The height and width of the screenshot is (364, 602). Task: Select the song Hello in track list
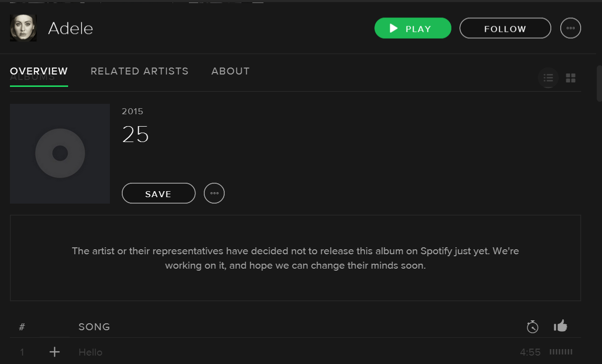click(x=90, y=352)
